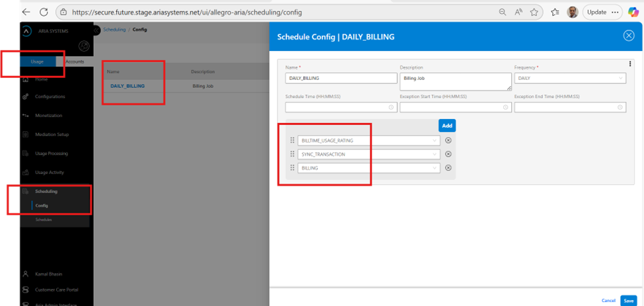Open the Frequency dropdown showing DAILY
Screen dimensions: 644x306
pyautogui.click(x=569, y=78)
